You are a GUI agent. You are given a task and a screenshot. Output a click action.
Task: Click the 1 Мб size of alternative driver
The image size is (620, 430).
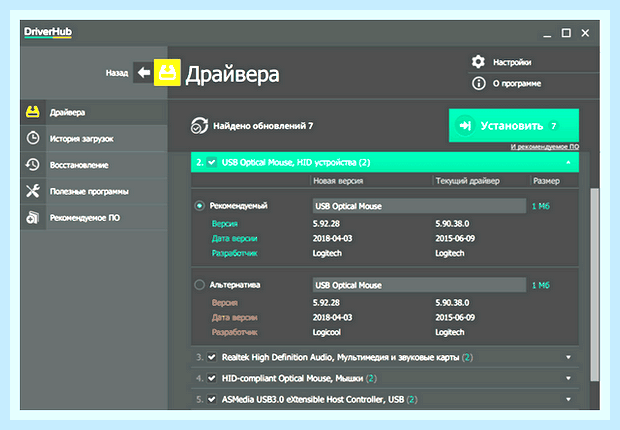[541, 285]
